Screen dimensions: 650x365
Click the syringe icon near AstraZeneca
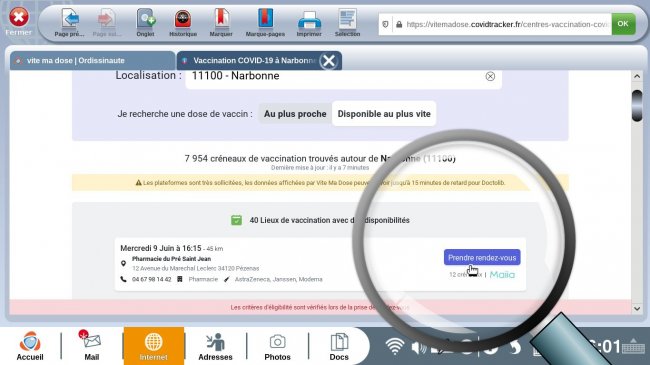point(226,279)
